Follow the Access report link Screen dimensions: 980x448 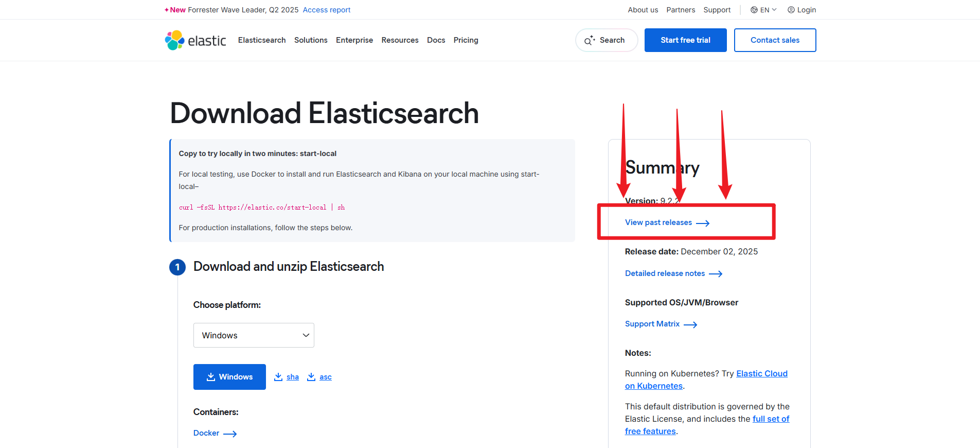(x=327, y=10)
